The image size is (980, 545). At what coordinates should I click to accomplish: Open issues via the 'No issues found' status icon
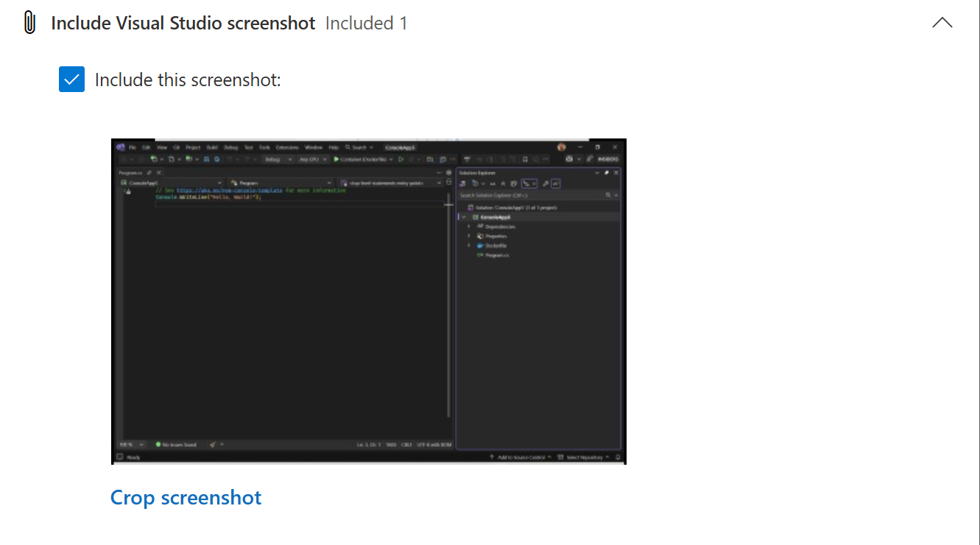(158, 443)
